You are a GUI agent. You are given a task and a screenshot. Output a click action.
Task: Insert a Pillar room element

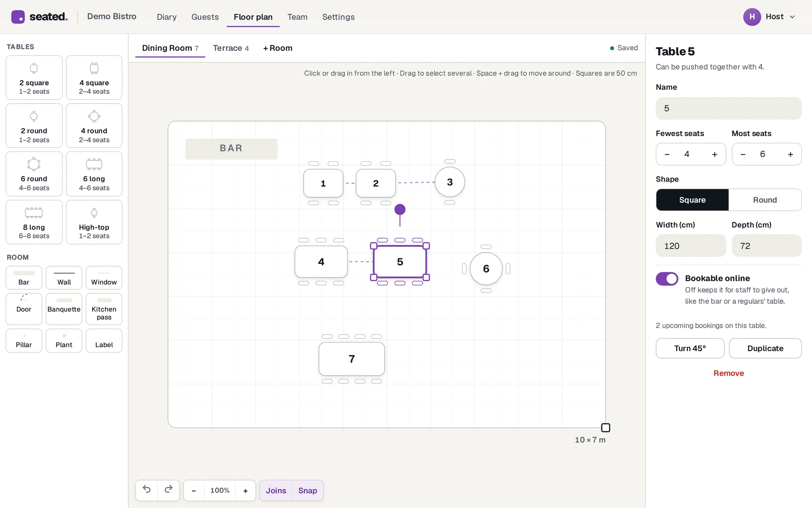pyautogui.click(x=24, y=341)
